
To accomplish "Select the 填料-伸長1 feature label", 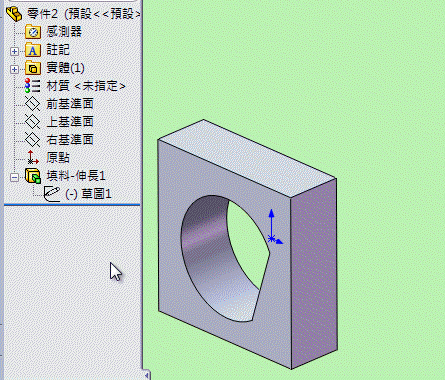I will (76, 176).
